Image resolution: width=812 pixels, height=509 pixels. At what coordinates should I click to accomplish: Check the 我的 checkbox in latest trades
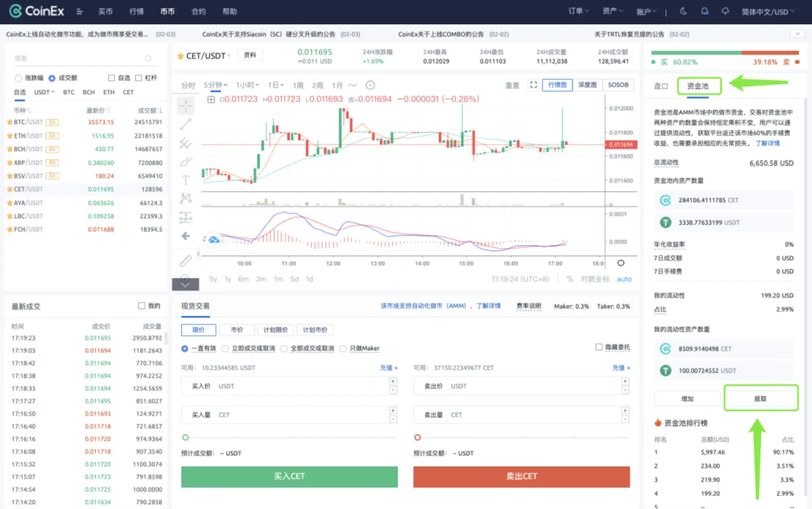142,306
